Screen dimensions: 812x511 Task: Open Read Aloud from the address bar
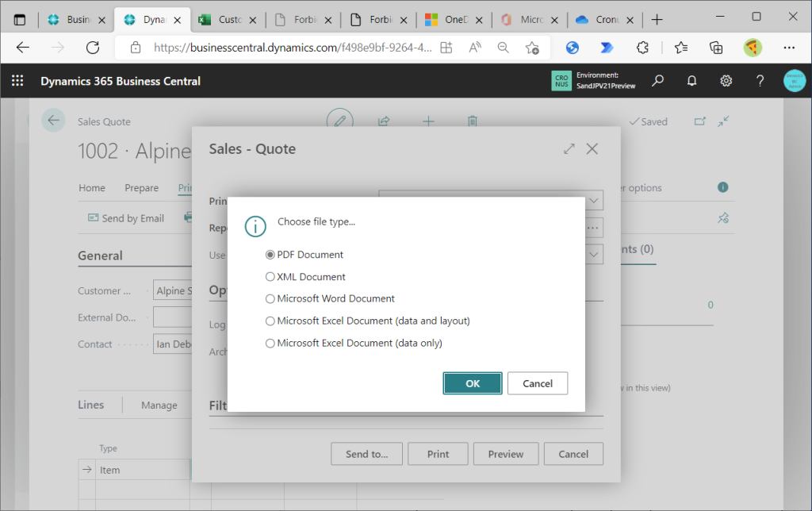point(475,48)
